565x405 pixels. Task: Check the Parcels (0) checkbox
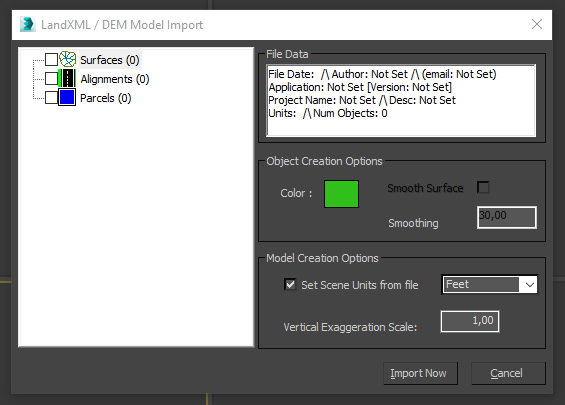[x=51, y=97]
